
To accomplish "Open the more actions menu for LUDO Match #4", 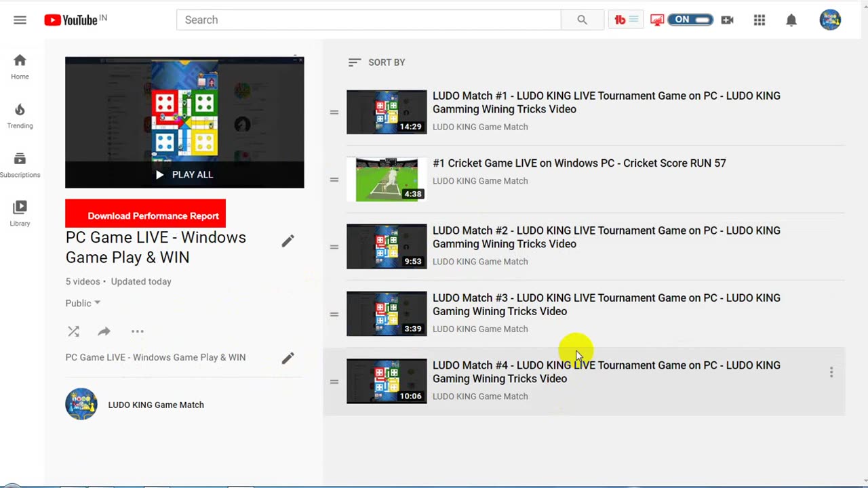I will pos(831,372).
